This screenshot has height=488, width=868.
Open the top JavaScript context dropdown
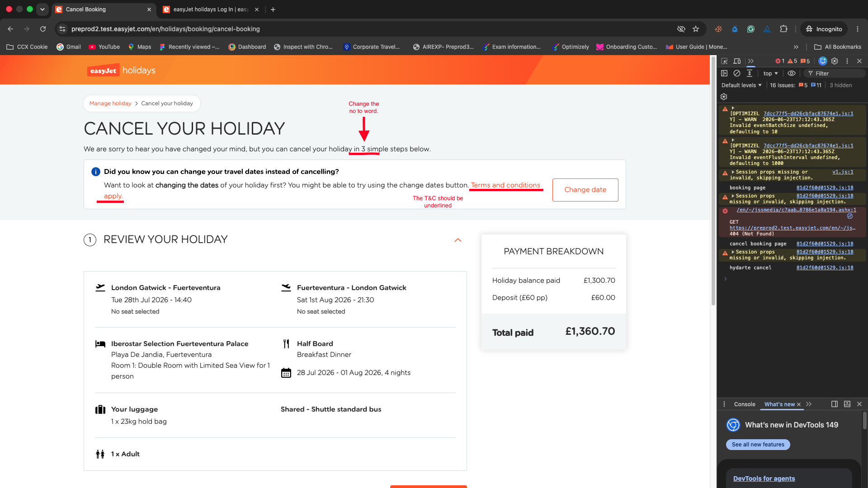pyautogui.click(x=771, y=73)
